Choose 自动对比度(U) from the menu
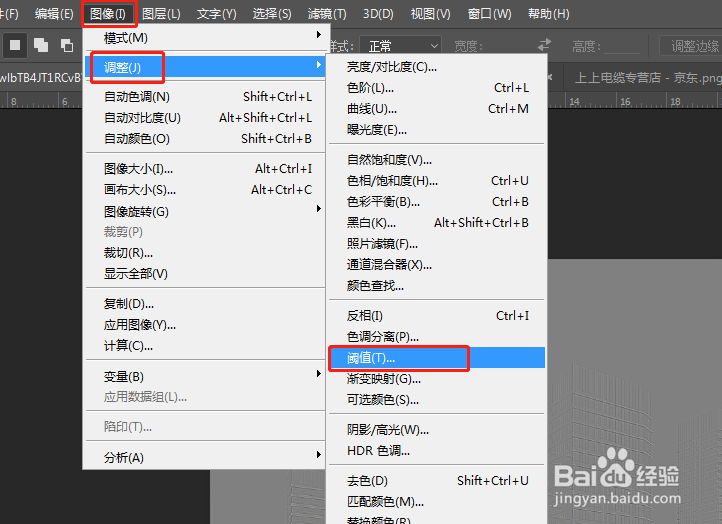The width and height of the screenshot is (722, 524). point(205,118)
